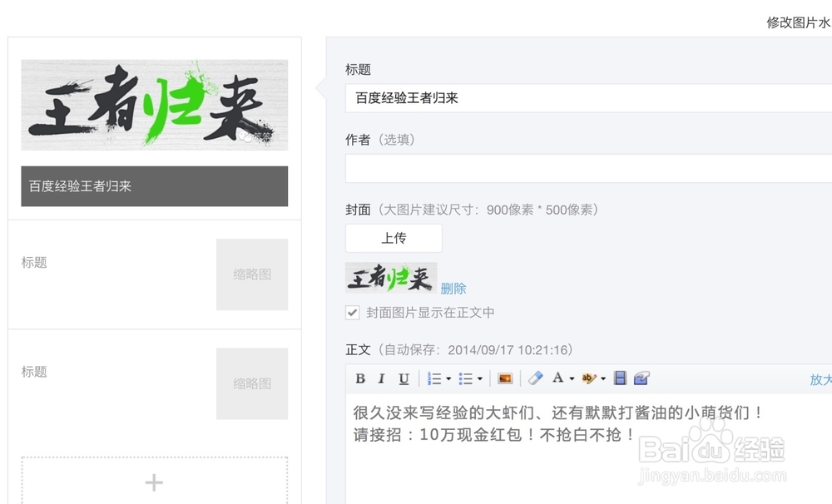Click the first 标题 placeholder in the list

tap(34, 263)
